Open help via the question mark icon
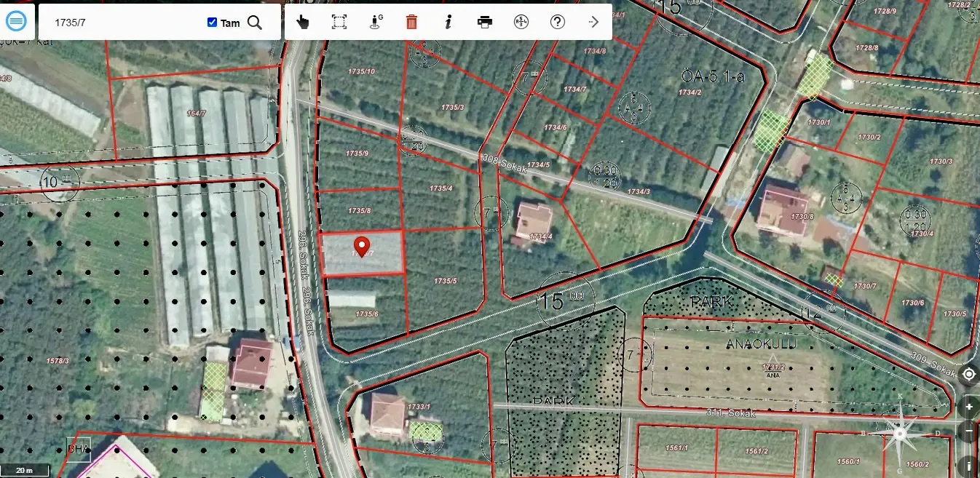This screenshot has height=478, width=980. [x=558, y=22]
